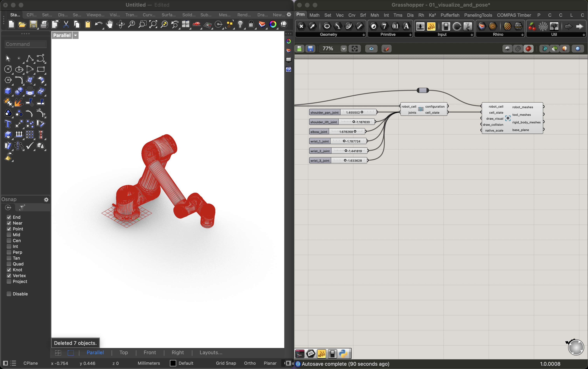This screenshot has height=369, width=588.
Task: Expand the Geometry panel in Grasshopper ribbon
Action: coord(364,35)
